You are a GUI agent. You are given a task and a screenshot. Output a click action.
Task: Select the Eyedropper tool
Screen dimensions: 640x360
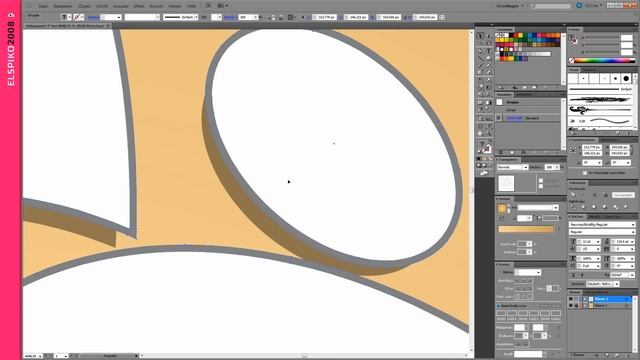480,110
